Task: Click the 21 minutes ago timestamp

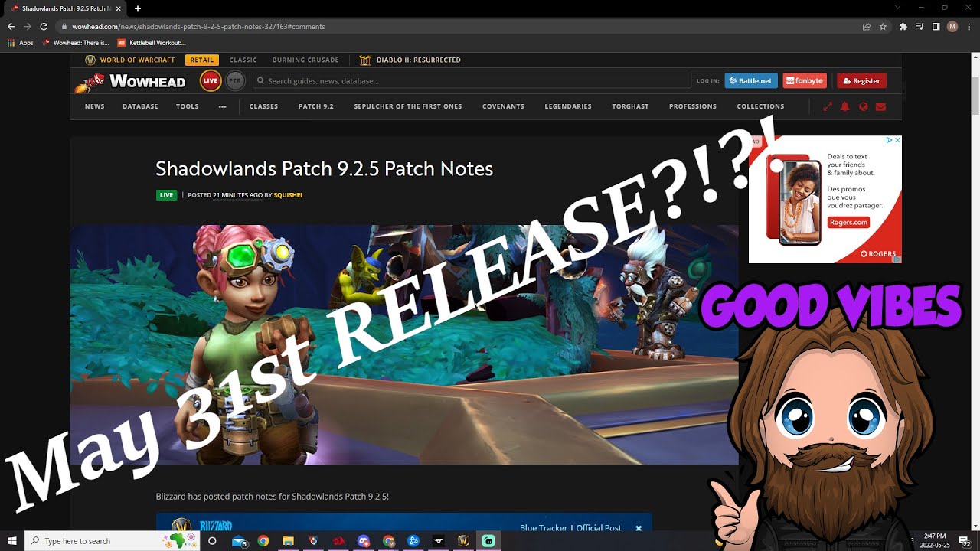Action: point(237,195)
